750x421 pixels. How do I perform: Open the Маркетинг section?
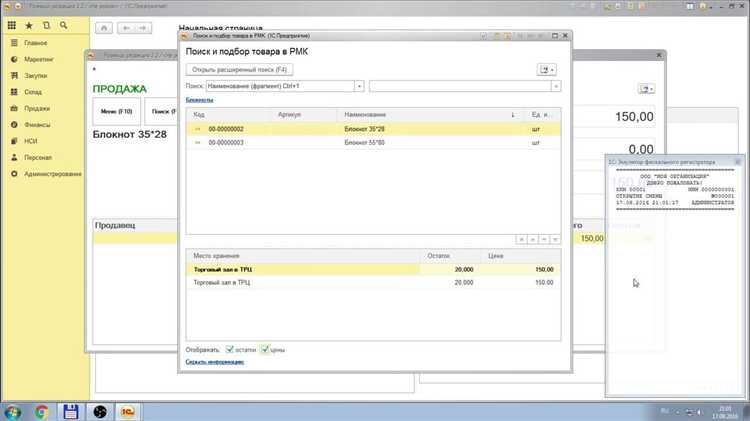click(x=39, y=59)
